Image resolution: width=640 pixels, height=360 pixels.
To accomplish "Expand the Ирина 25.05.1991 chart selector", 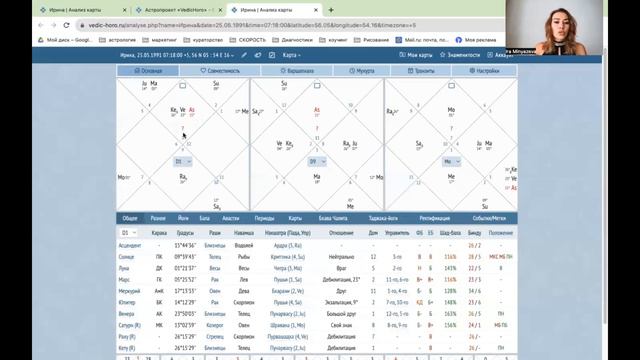I will pos(178,55).
